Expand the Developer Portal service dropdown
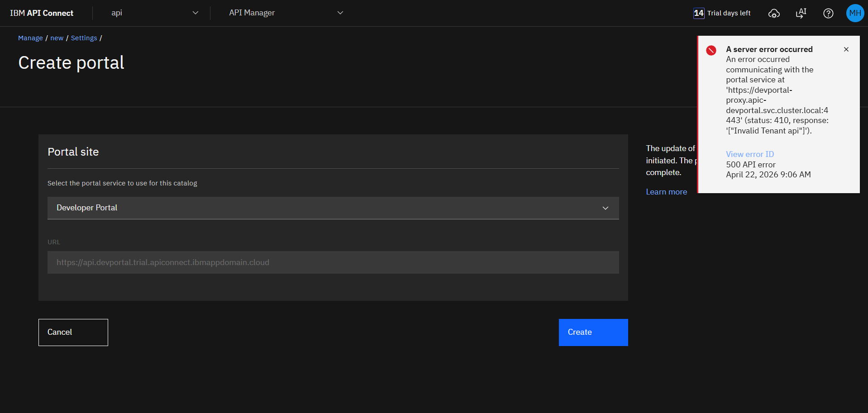Viewport: 868px width, 413px height. [333, 208]
